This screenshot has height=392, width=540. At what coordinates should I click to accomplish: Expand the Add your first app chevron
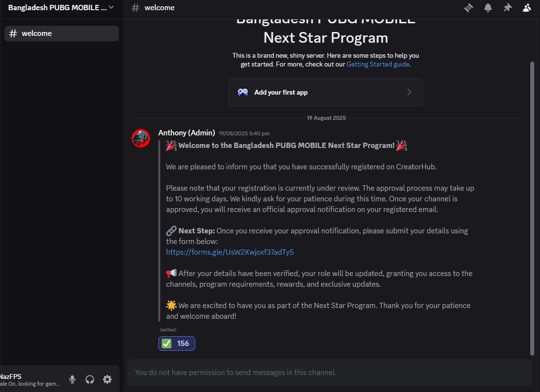[x=409, y=92]
